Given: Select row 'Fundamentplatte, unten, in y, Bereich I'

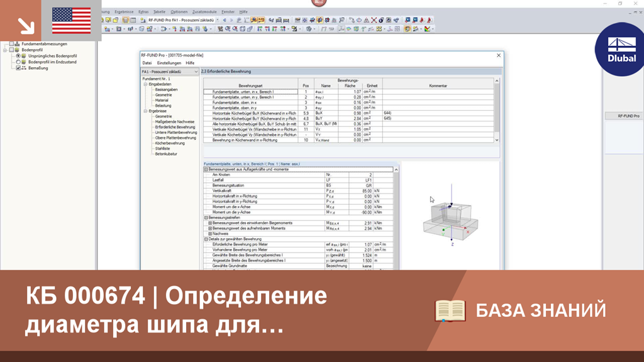Looking at the screenshot, I should [348, 97].
